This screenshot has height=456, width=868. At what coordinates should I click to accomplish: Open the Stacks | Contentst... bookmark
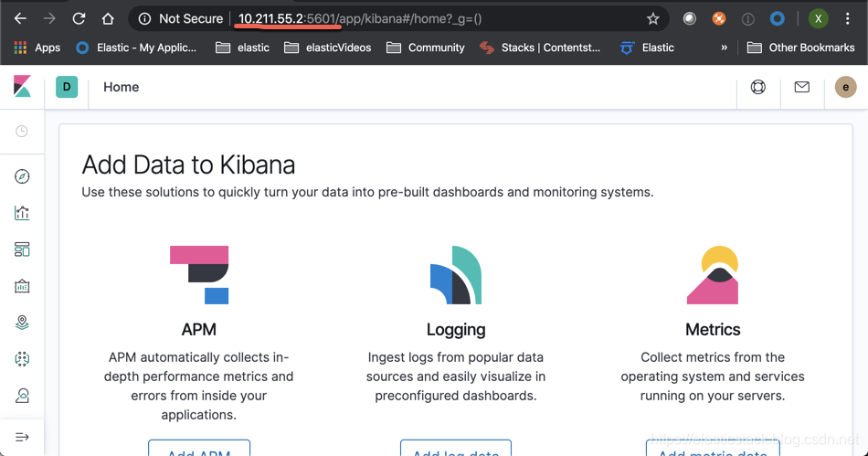point(540,48)
